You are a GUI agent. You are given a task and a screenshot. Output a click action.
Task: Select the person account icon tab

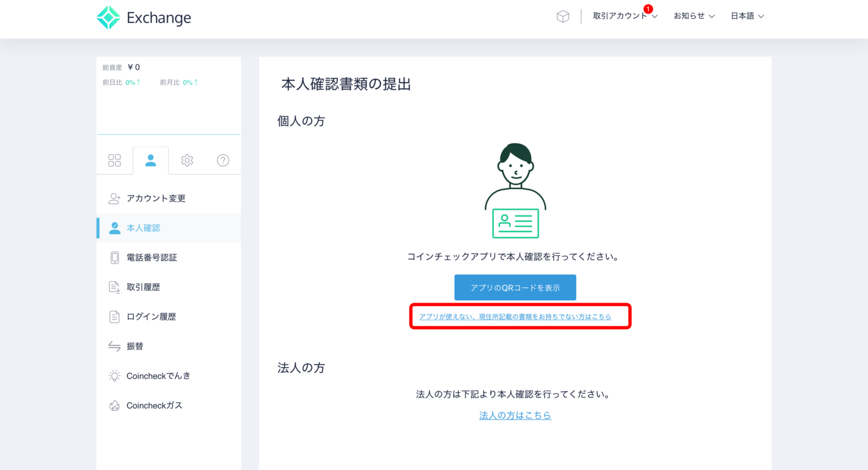point(150,161)
